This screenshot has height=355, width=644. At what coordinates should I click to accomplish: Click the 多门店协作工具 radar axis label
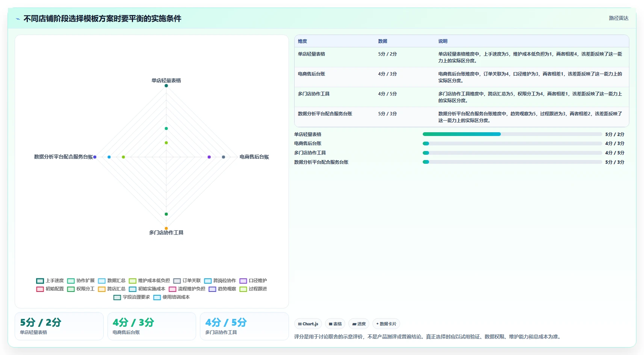tap(166, 233)
